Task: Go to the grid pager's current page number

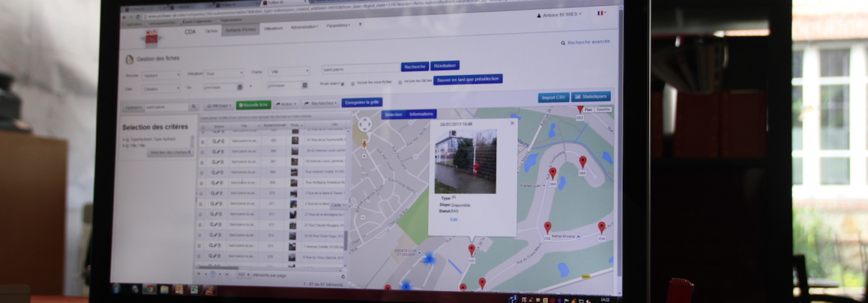Action: (x=212, y=274)
